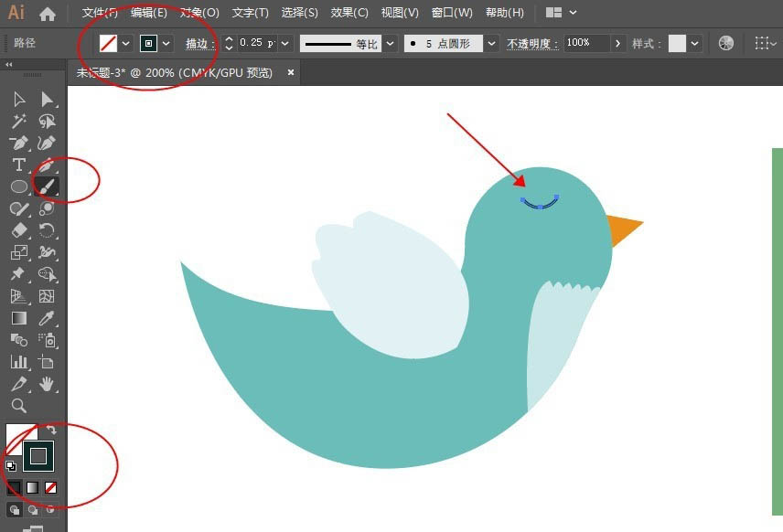Click the 描边 stroke panel link
Screen dimensions: 783x532
point(199,44)
